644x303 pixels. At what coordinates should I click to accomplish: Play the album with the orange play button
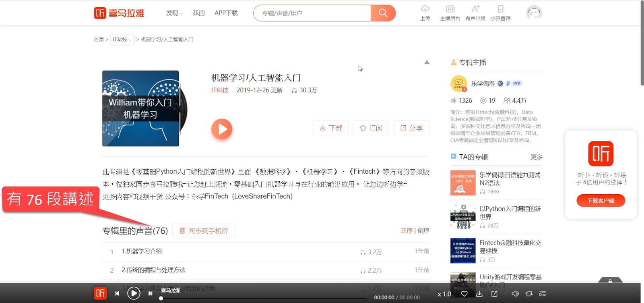(x=222, y=129)
